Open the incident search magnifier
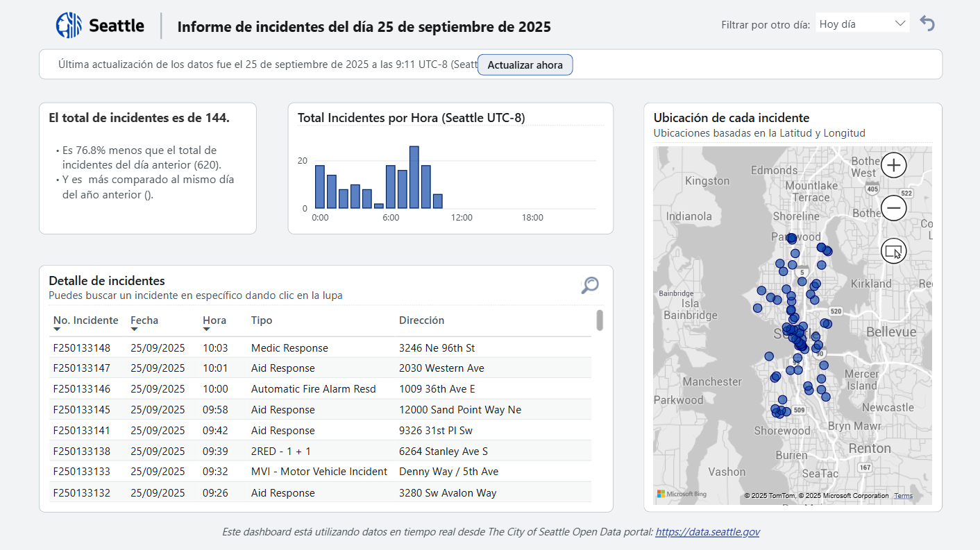Image resolution: width=980 pixels, height=550 pixels. [589, 285]
